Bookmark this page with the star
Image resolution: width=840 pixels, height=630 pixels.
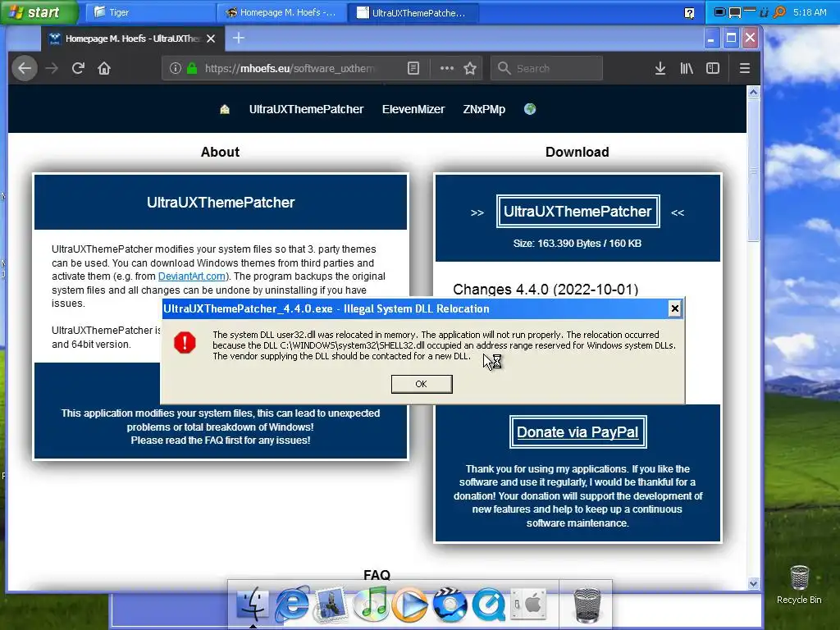470,68
